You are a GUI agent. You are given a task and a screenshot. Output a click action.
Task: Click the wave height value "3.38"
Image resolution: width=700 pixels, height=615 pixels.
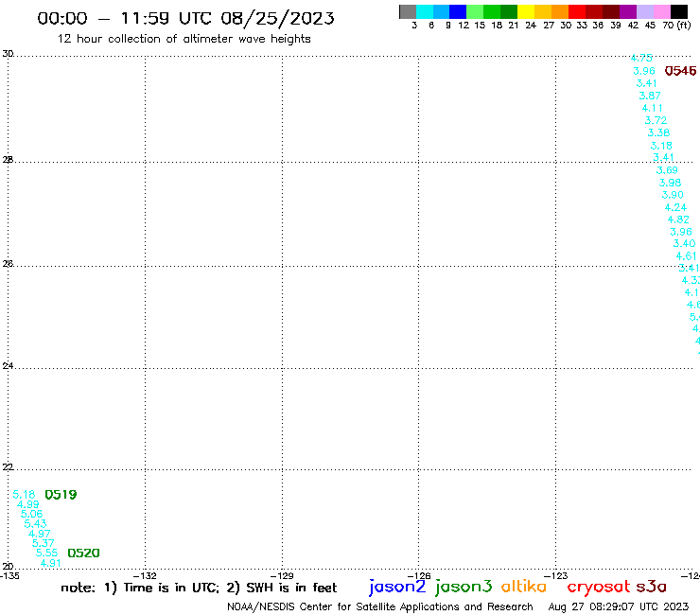tap(659, 132)
